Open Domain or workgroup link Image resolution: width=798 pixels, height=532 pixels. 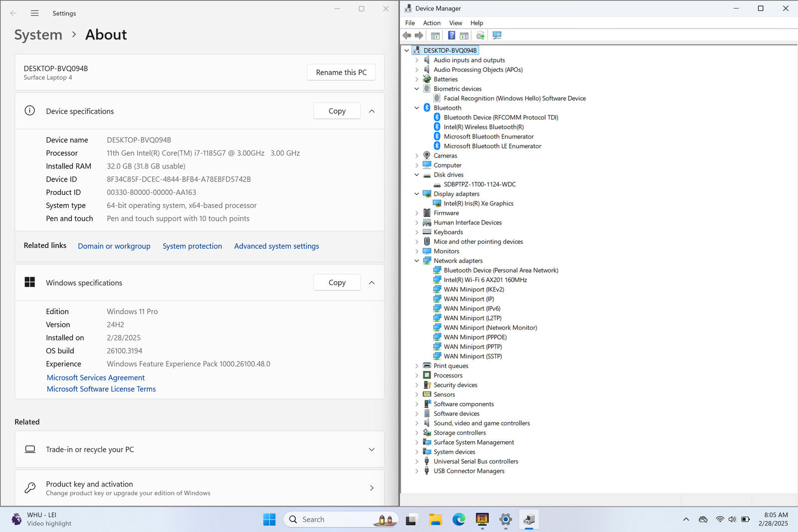point(114,246)
